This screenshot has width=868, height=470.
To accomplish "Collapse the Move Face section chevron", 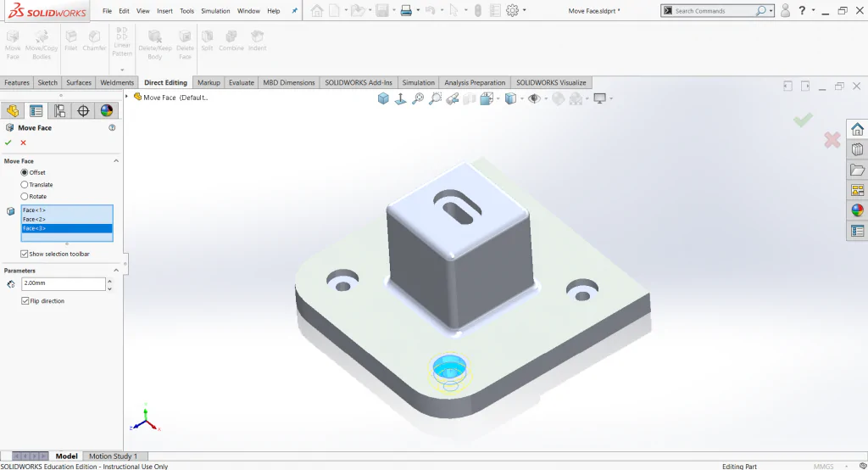I will (116, 160).
